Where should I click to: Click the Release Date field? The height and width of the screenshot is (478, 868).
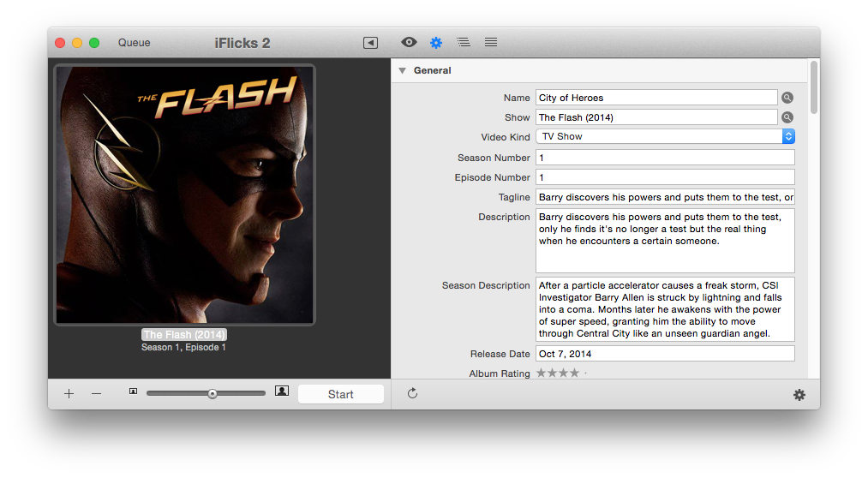pyautogui.click(x=666, y=354)
